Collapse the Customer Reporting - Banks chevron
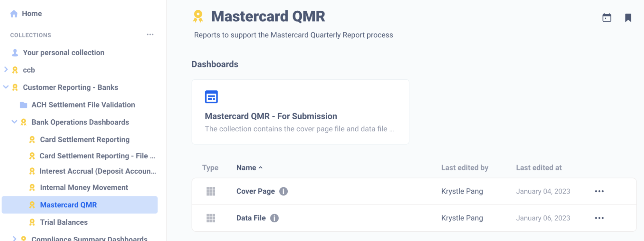The image size is (644, 241). (6, 87)
